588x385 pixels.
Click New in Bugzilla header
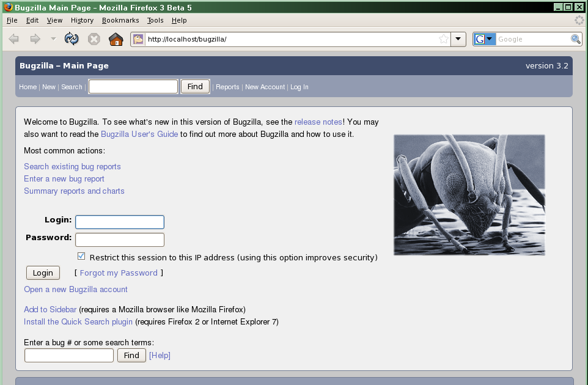click(x=49, y=87)
